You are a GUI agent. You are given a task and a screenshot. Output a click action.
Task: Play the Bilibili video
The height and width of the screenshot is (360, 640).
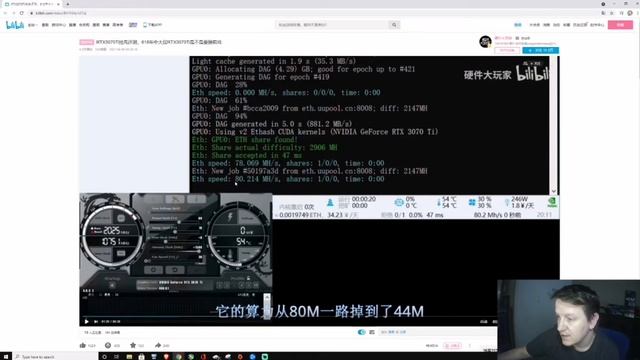tap(87, 322)
